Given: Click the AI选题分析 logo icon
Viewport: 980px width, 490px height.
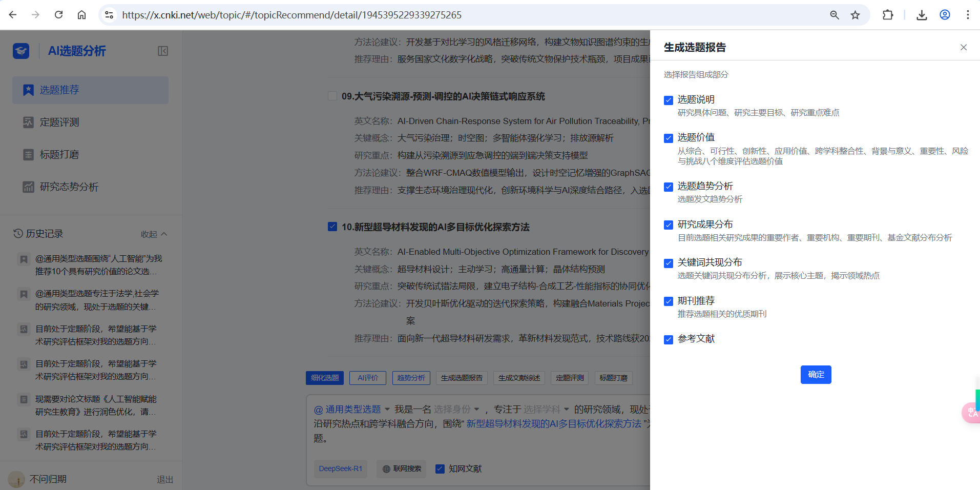Looking at the screenshot, I should click(x=21, y=51).
